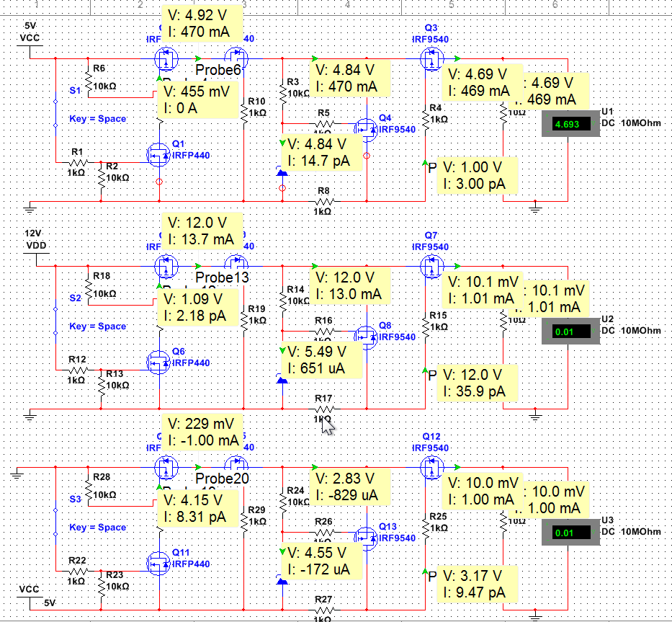Select the Probe13 label
672x622 pixels.
(222, 277)
